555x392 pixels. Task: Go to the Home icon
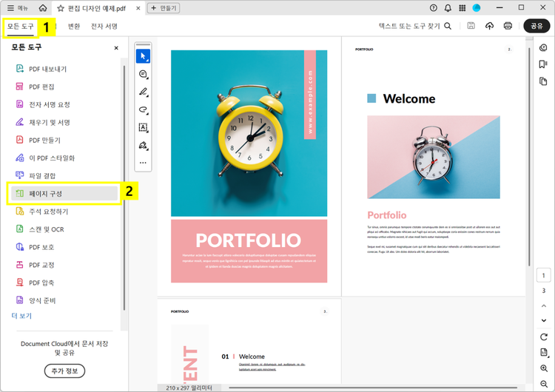click(x=43, y=8)
